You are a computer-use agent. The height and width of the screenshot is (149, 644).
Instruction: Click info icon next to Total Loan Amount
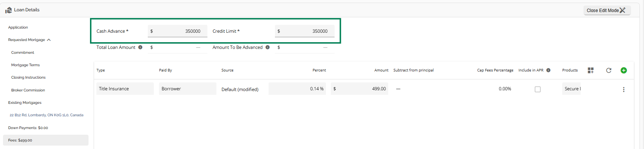coord(140,47)
